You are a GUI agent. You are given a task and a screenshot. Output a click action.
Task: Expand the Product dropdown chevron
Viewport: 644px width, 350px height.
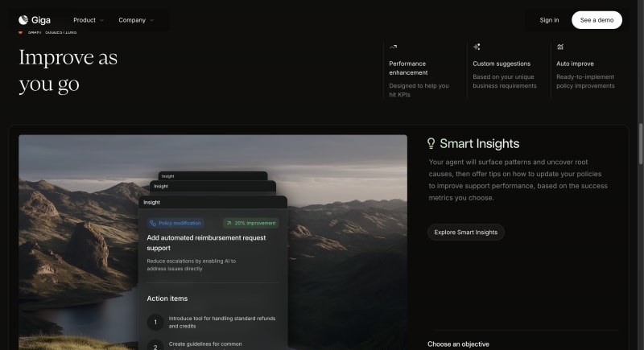pos(102,20)
